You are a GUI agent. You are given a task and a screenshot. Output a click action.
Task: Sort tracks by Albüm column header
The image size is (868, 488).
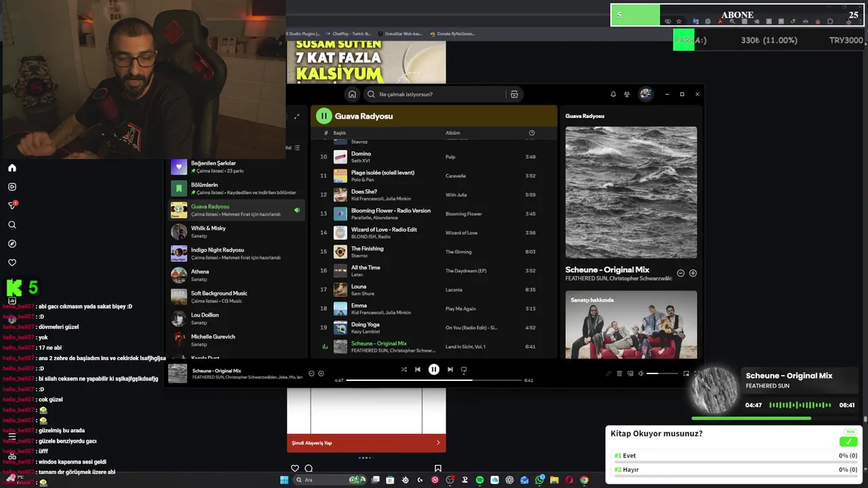[x=452, y=133]
